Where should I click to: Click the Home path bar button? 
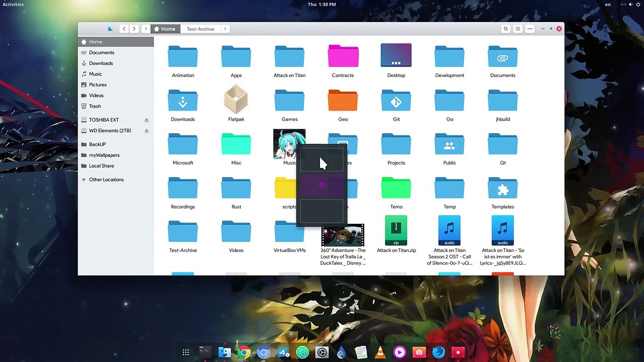click(x=166, y=29)
